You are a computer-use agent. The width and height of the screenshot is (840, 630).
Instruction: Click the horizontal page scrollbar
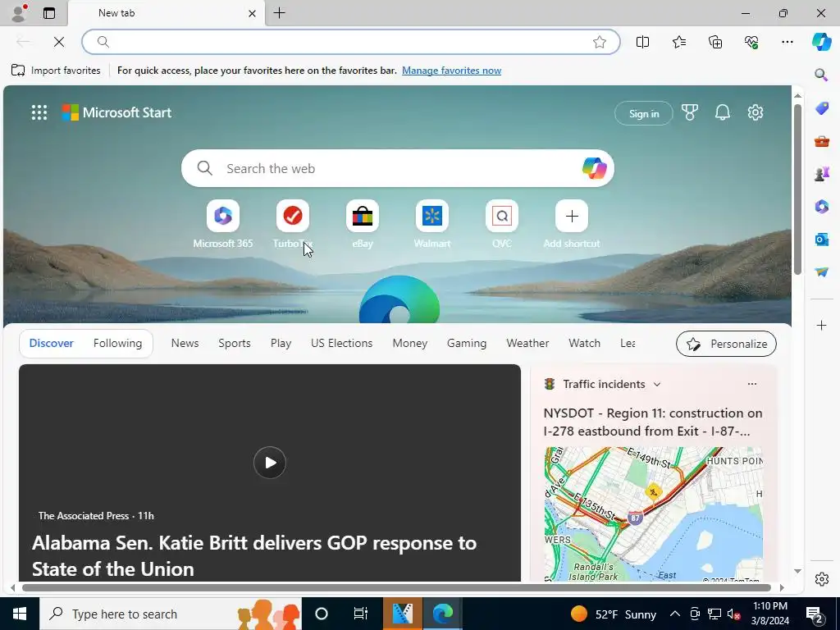click(x=396, y=587)
